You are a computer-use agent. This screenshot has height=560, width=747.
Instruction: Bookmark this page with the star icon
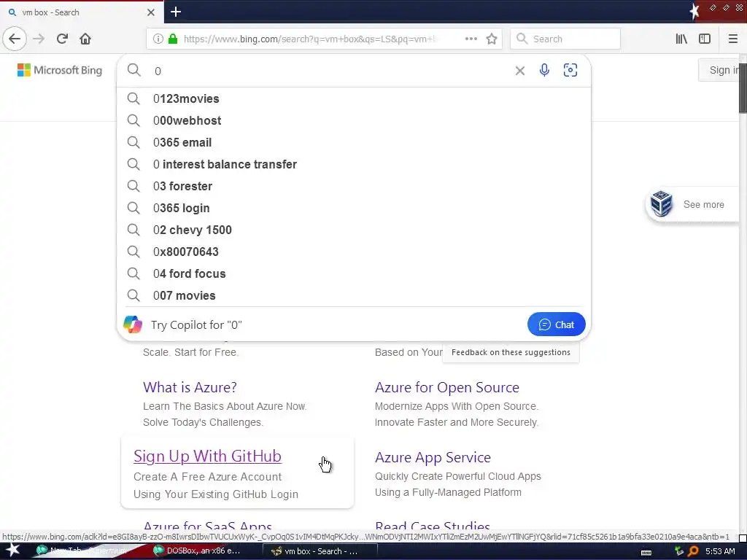tap(492, 39)
